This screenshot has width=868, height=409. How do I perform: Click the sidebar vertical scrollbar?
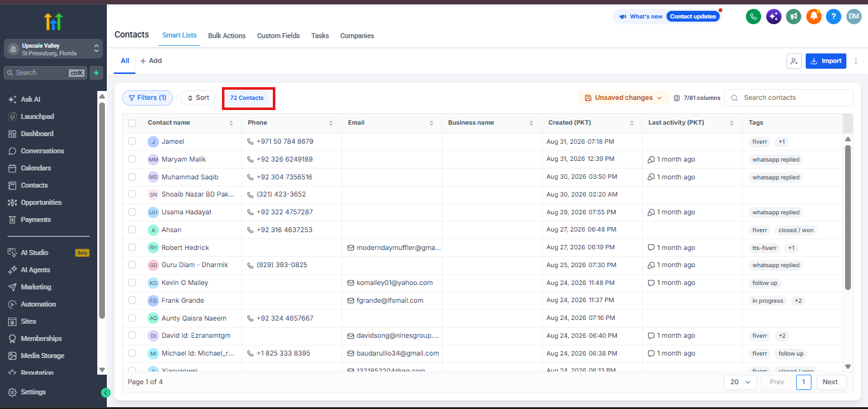[x=102, y=210]
